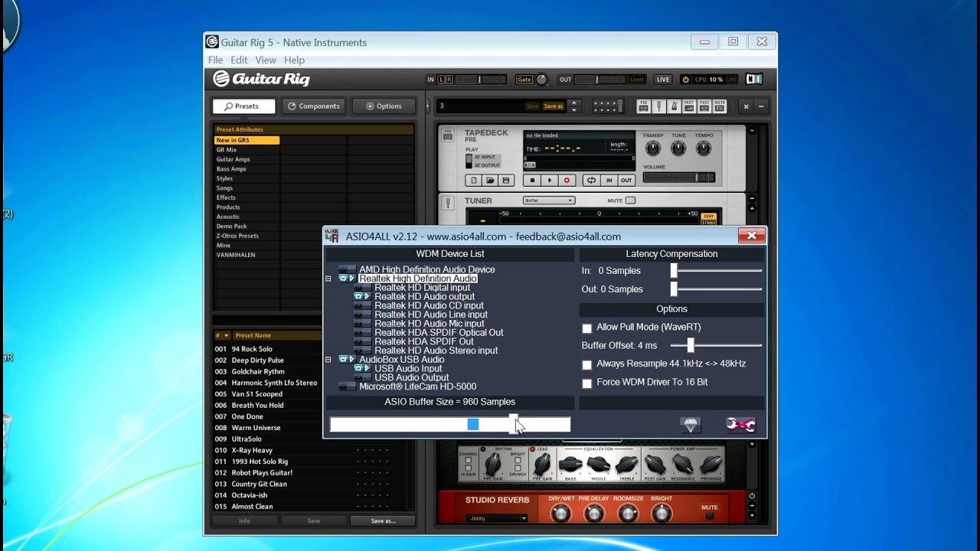
Task: Set the Tapedeck loop OUT point
Action: pyautogui.click(x=626, y=181)
